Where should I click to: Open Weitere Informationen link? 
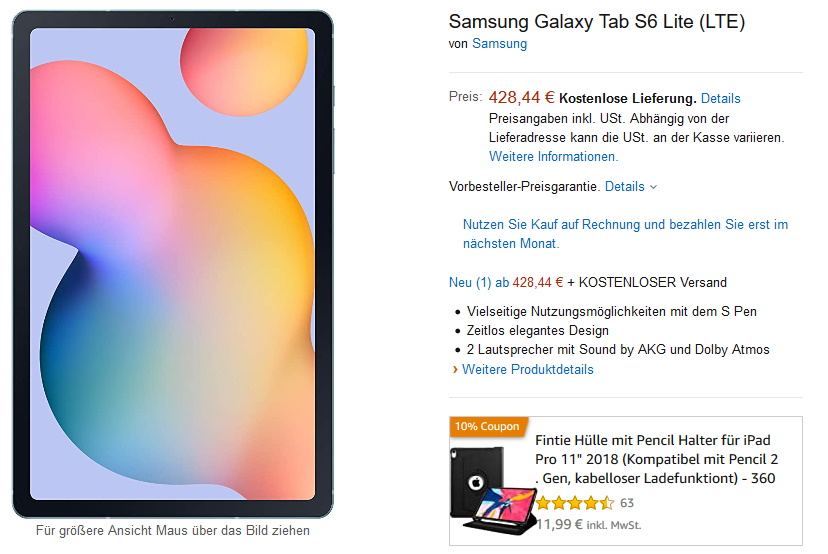pyautogui.click(x=553, y=157)
